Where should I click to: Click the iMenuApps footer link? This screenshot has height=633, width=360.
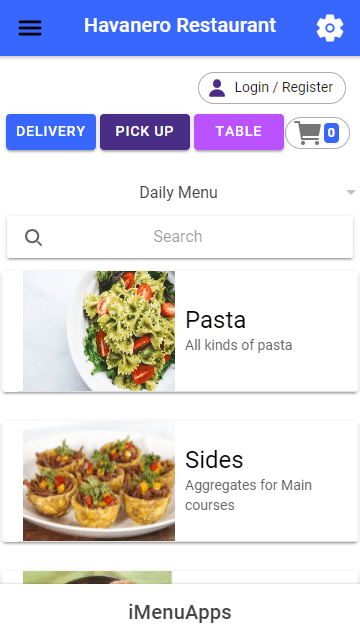[180, 612]
